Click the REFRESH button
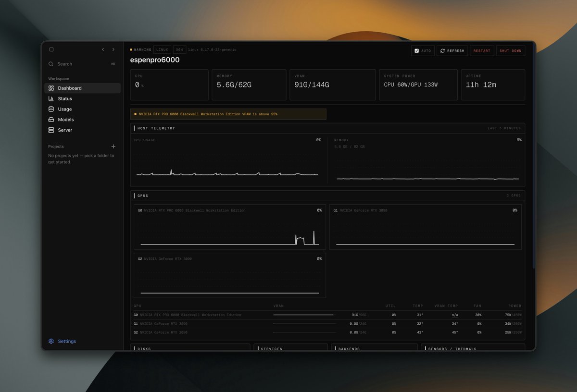577x392 pixels. [452, 50]
